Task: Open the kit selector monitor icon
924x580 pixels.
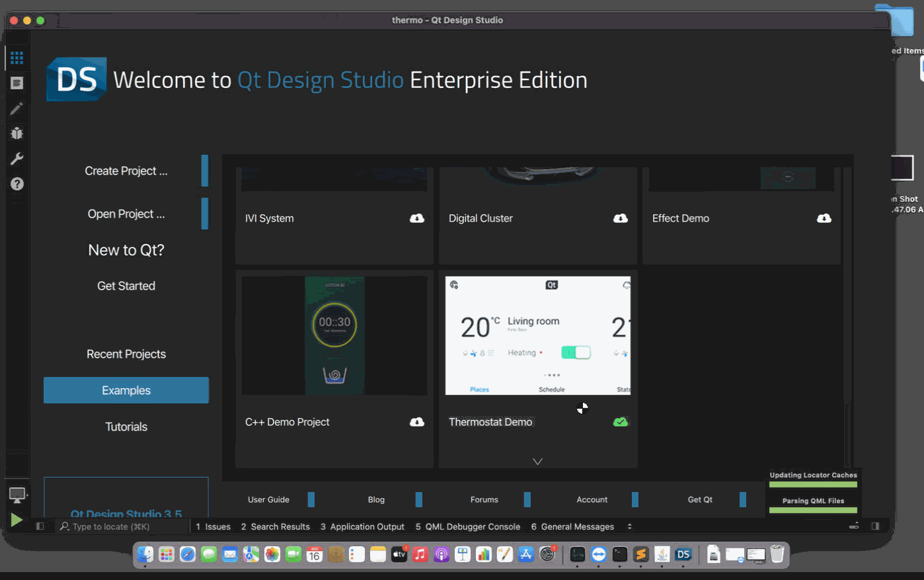Action: pyautogui.click(x=17, y=494)
